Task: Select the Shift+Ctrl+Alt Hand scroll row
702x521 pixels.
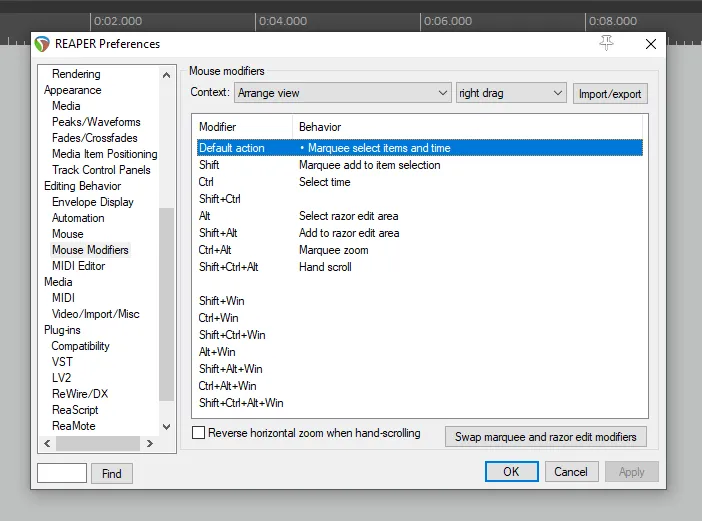Action: point(420,267)
